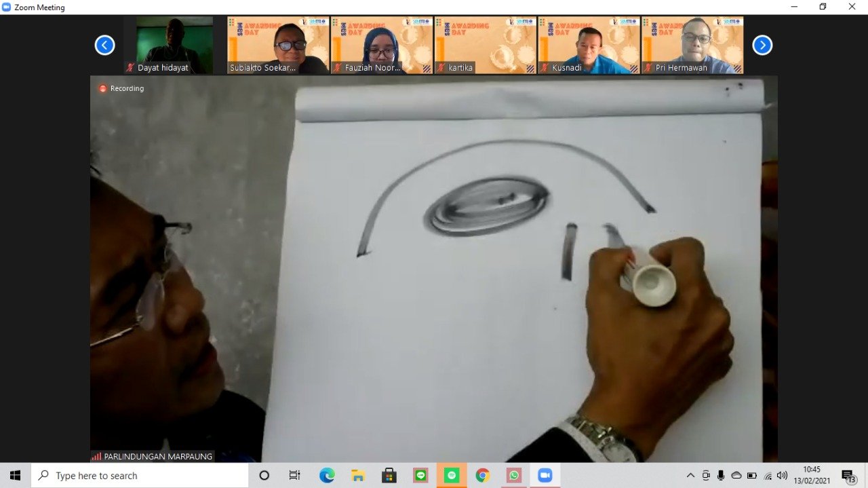Switch to Google Chrome on the taskbar
This screenshot has width=868, height=488.
click(483, 475)
